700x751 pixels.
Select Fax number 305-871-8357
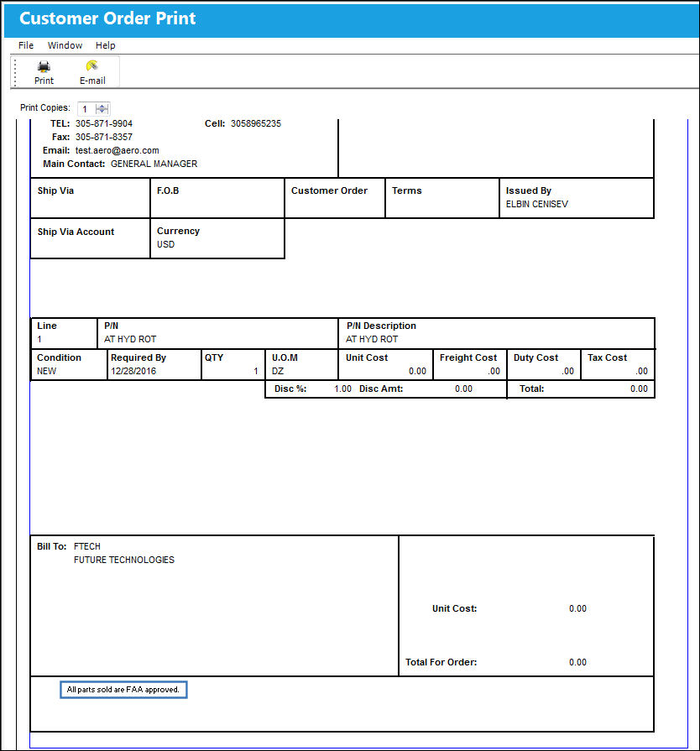[104, 137]
